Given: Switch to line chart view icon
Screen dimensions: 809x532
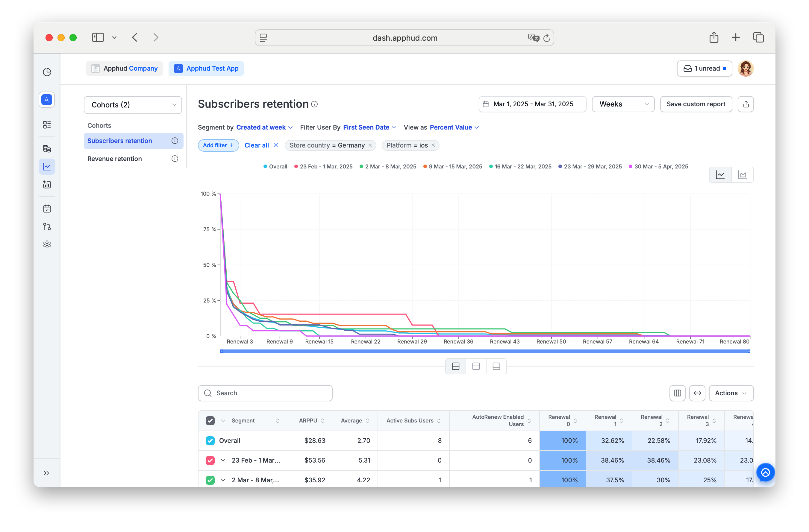Looking at the screenshot, I should click(x=720, y=175).
